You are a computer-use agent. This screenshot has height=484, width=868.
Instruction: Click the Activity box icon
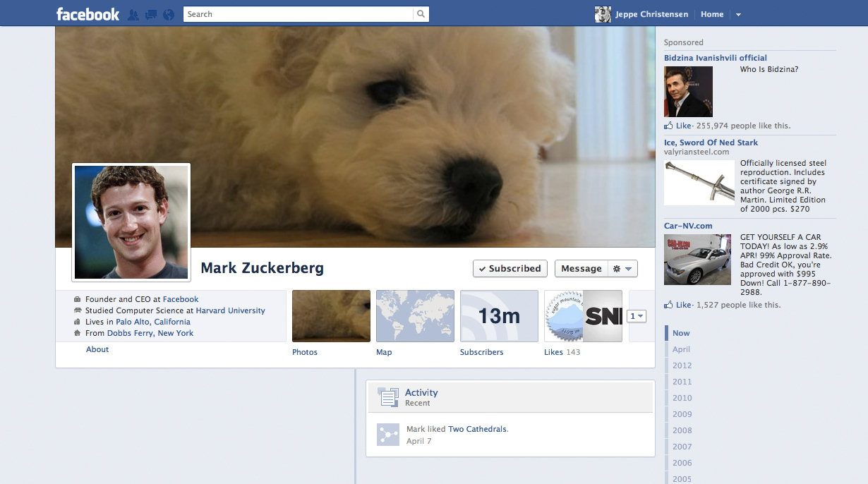(x=388, y=397)
